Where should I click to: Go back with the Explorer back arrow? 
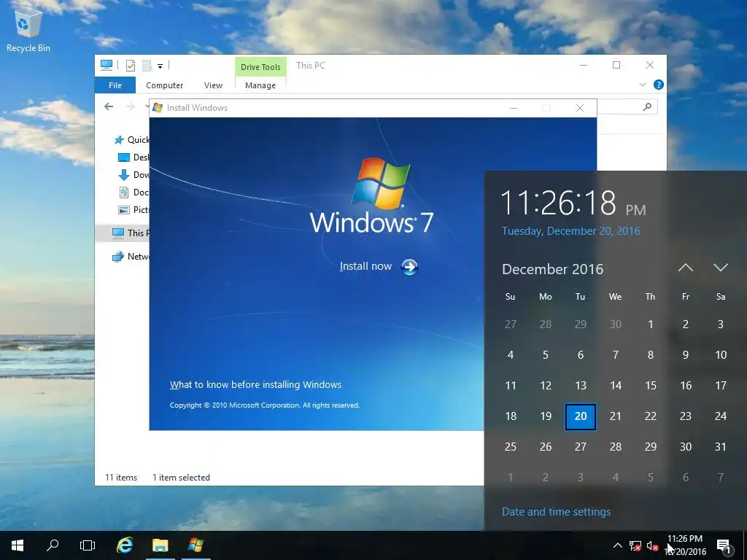[x=109, y=106]
